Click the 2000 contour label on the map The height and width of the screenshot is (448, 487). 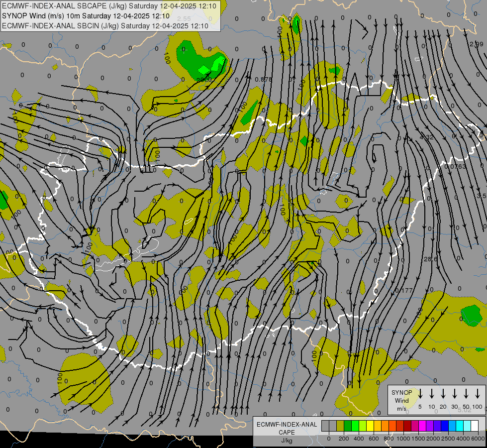tap(204, 80)
